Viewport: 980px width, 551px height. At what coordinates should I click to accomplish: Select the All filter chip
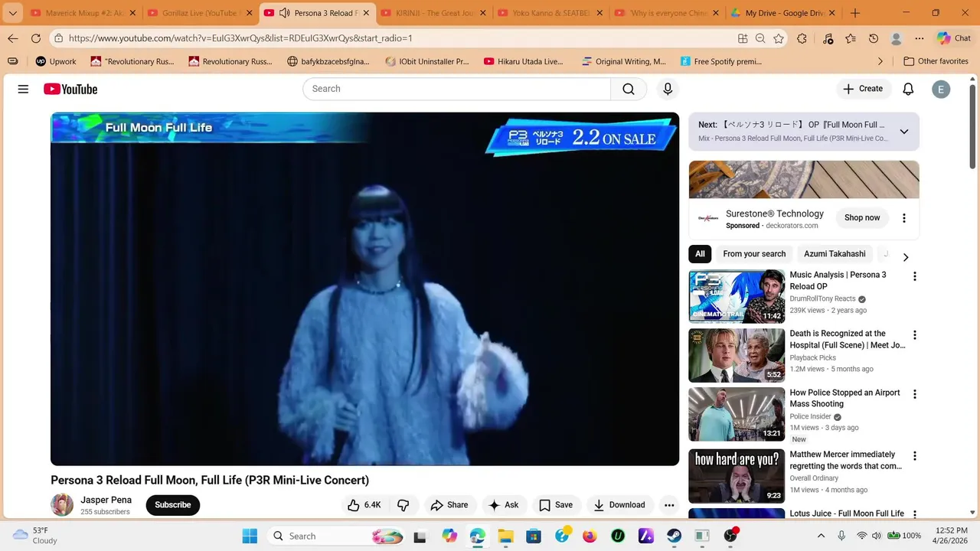[x=700, y=254]
